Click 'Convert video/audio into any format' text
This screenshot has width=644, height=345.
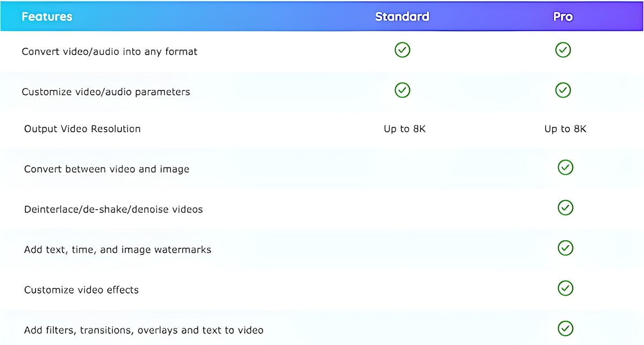[109, 52]
